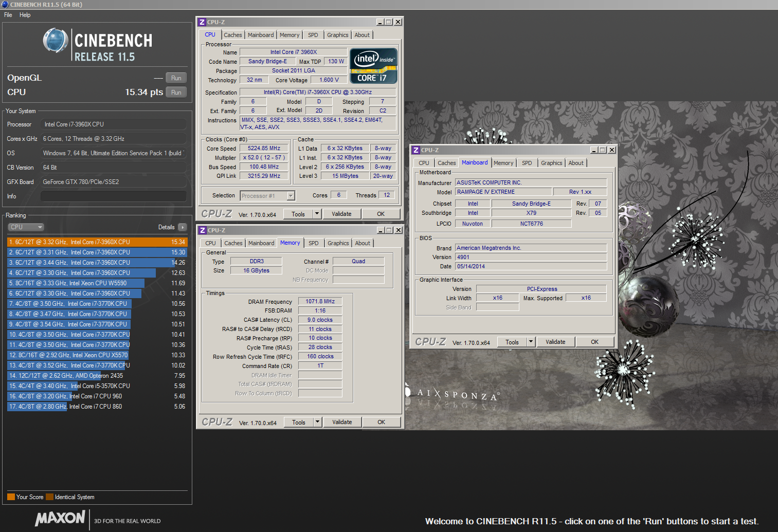Open About tab in top CPU-Z window
This screenshot has width=778, height=532.
362,35
